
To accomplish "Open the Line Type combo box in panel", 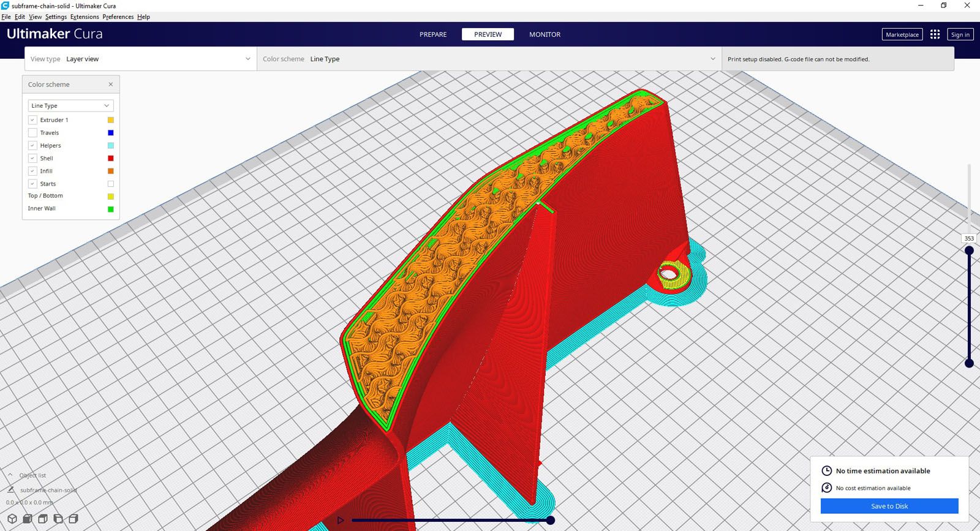I will pos(70,105).
